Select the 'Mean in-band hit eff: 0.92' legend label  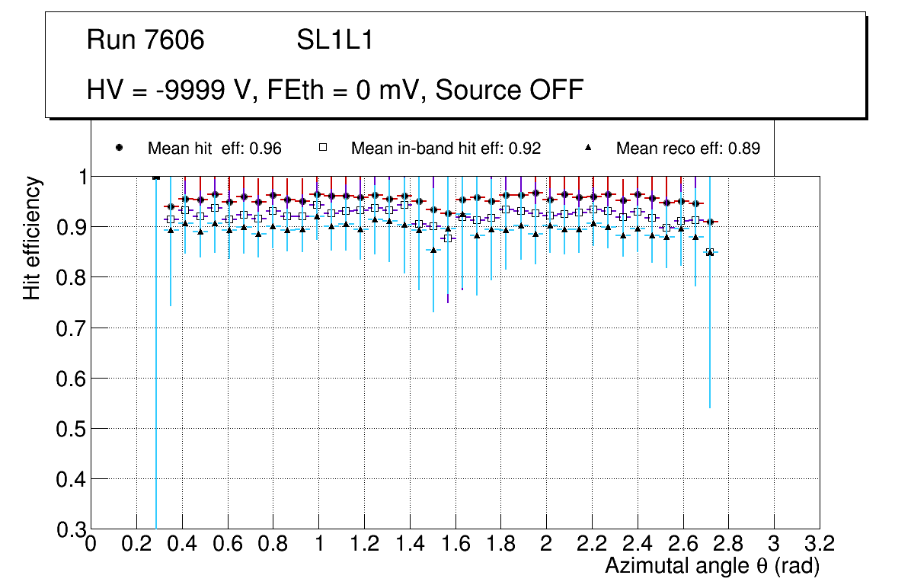point(446,149)
